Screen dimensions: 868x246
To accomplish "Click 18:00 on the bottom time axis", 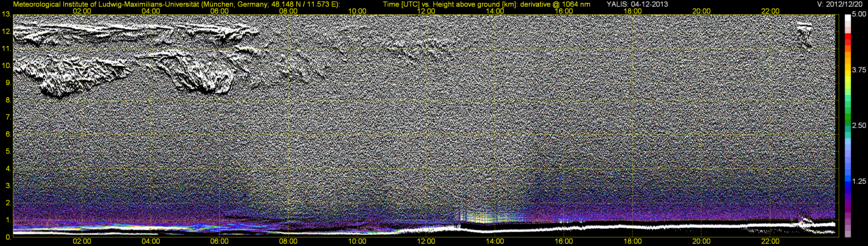I will (x=633, y=241).
